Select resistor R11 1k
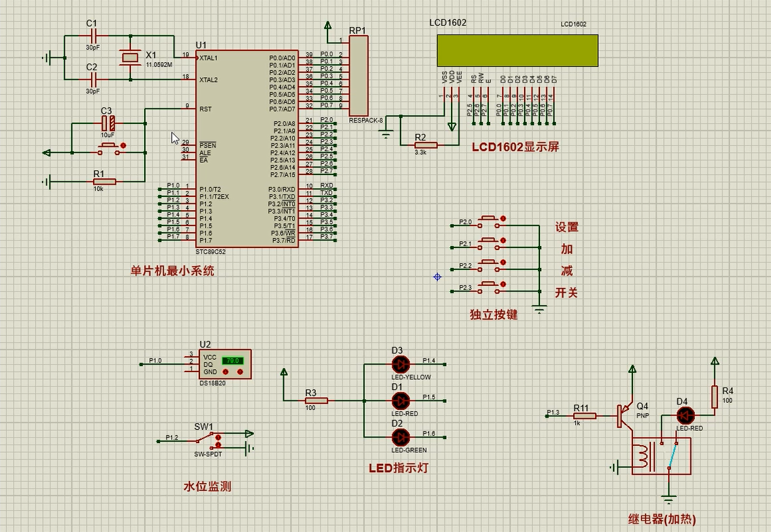 point(585,416)
